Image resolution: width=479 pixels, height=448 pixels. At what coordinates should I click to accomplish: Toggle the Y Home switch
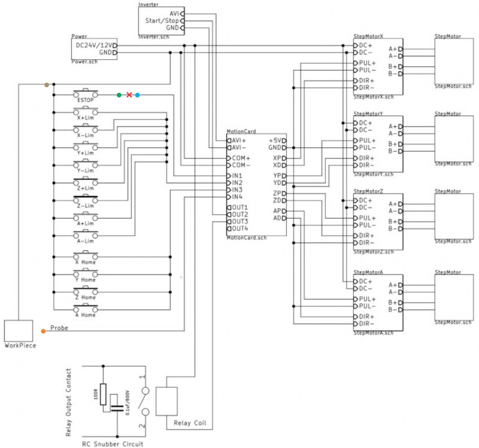coord(85,274)
